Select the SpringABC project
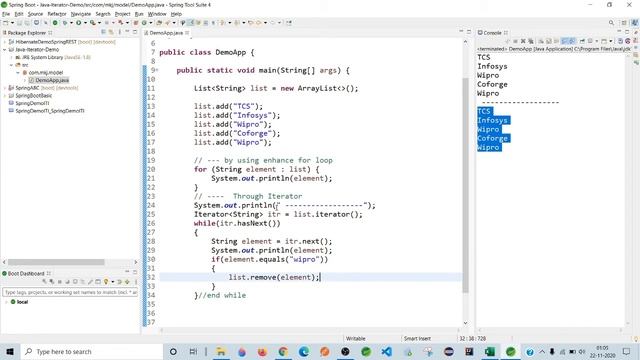The image size is (640, 360). [x=43, y=88]
